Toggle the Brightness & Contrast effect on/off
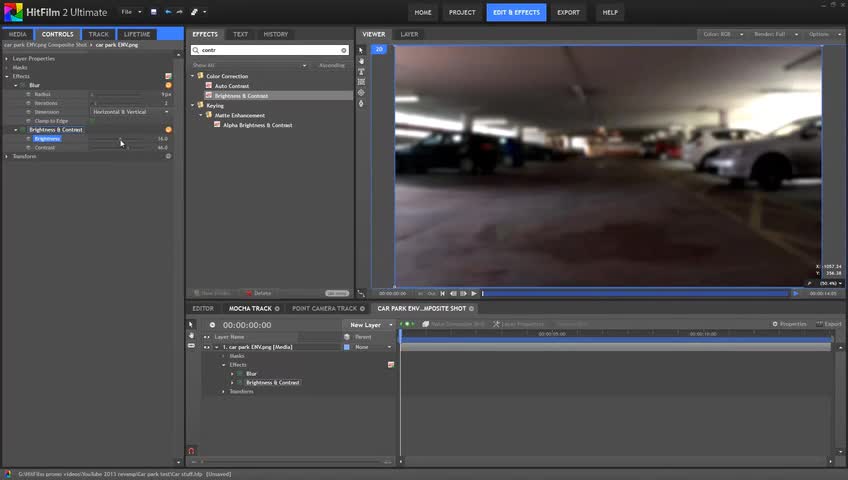 coord(24,130)
